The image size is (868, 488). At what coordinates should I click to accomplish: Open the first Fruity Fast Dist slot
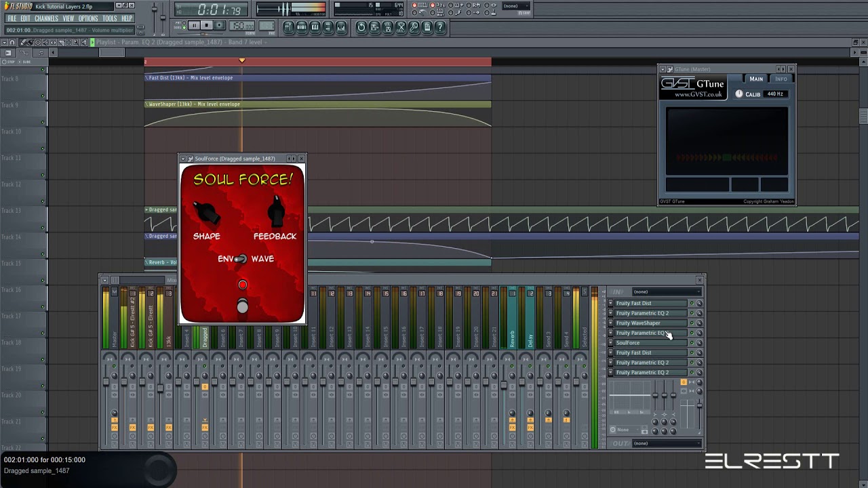tap(650, 303)
